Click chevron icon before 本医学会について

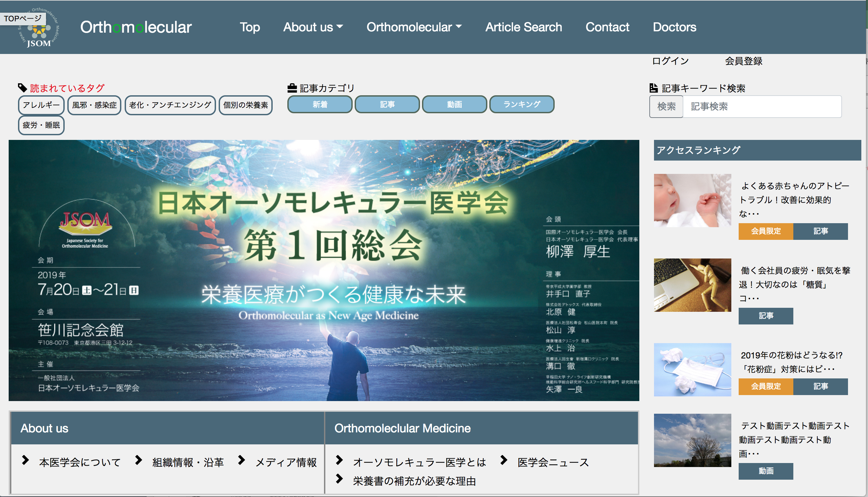[x=25, y=460]
